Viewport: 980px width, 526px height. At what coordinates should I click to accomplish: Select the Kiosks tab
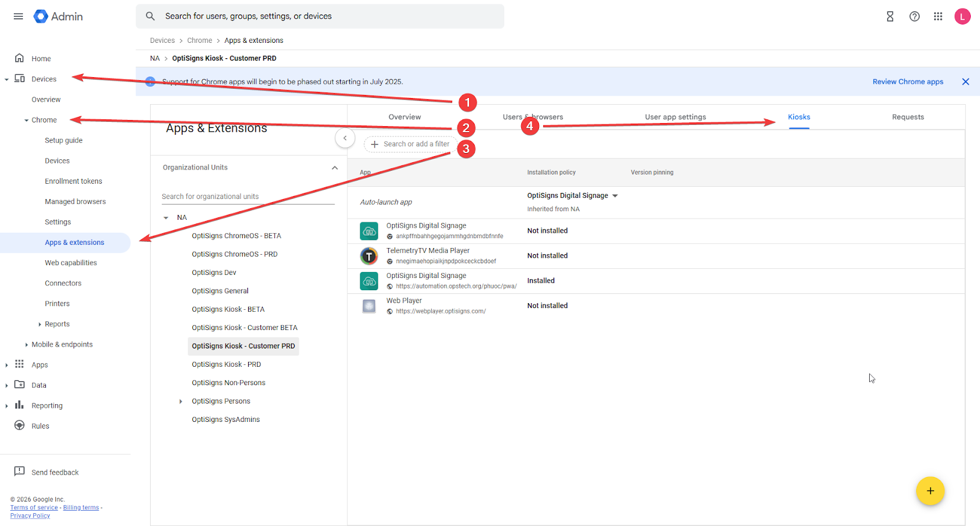coord(799,117)
